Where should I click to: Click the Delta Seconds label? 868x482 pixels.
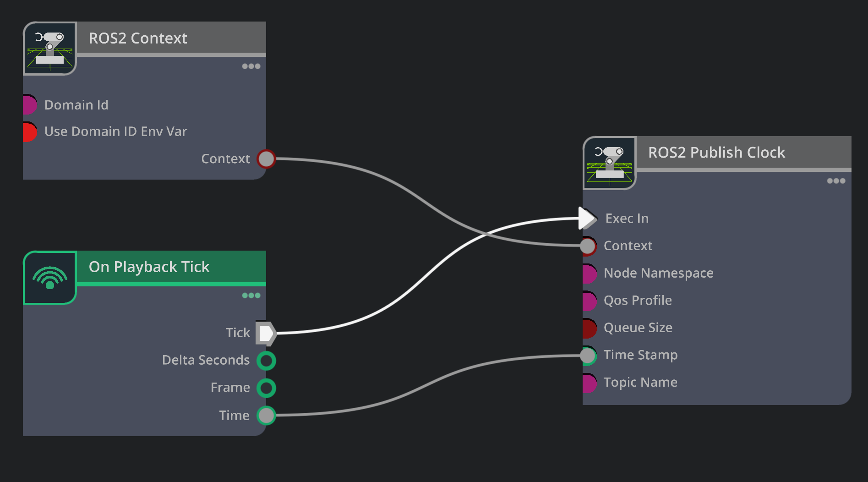tap(206, 360)
